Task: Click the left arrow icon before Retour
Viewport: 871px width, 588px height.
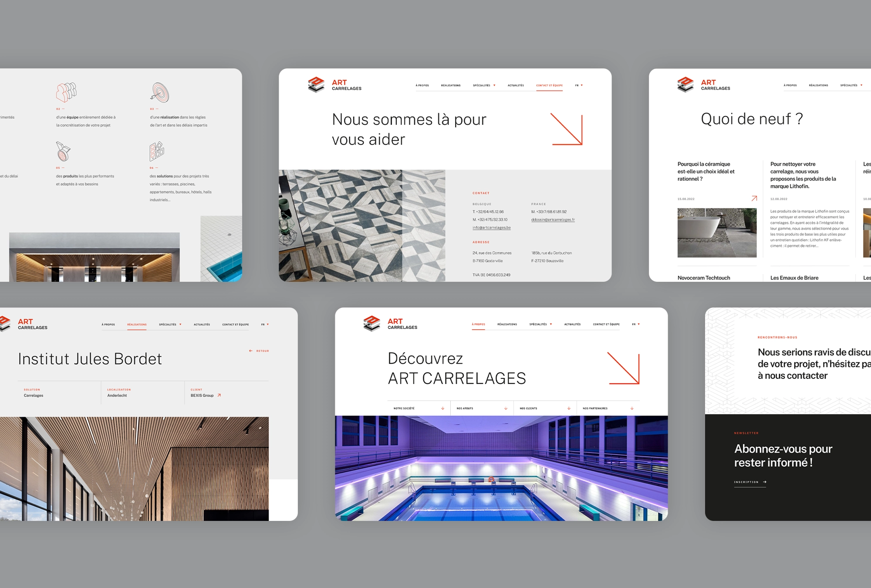Action: 251,351
